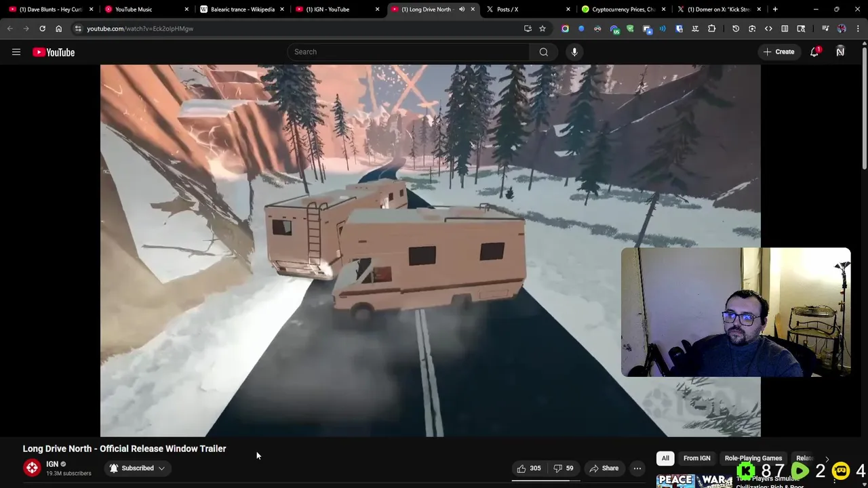Open the Peace War recommended thumbnail
Image resolution: width=868 pixels, height=488 pixels.
click(694, 481)
